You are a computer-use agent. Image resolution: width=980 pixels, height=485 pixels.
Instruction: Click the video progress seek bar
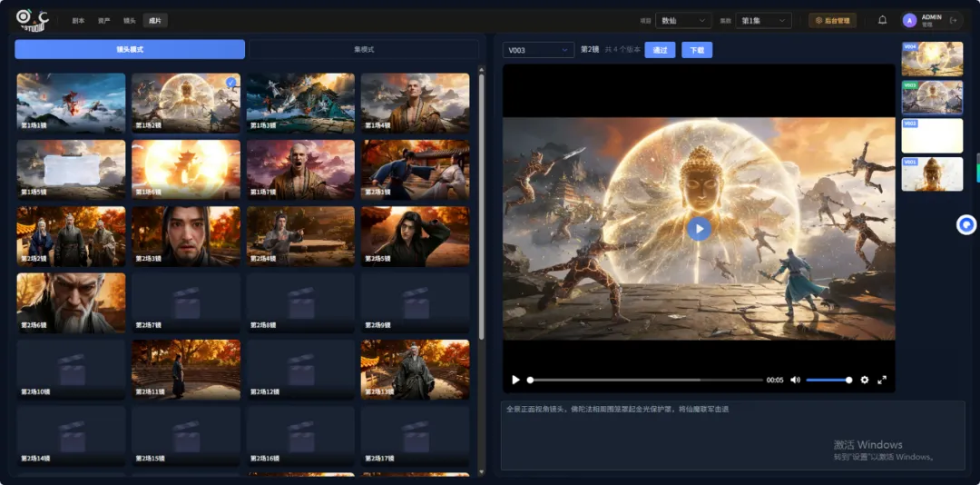click(645, 380)
